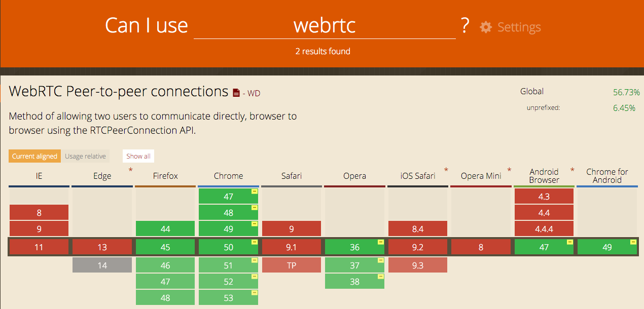
Task: Switch to Current aligned view
Action: (35, 156)
